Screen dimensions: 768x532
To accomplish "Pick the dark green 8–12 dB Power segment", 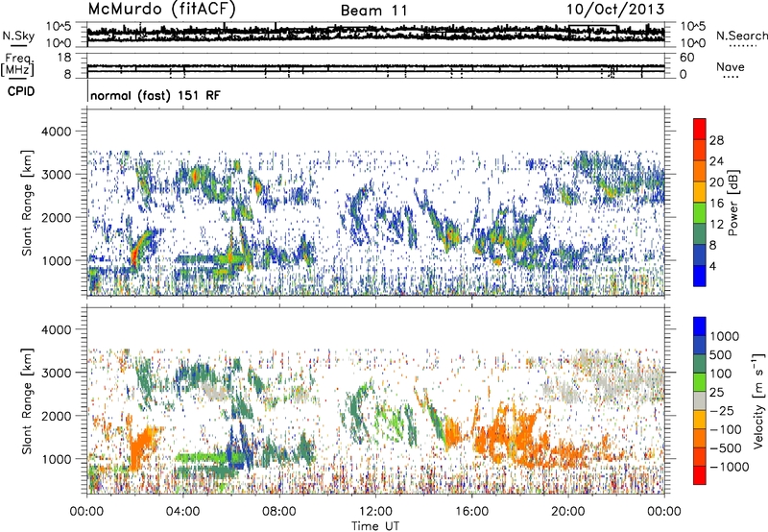I will pyautogui.click(x=700, y=233).
